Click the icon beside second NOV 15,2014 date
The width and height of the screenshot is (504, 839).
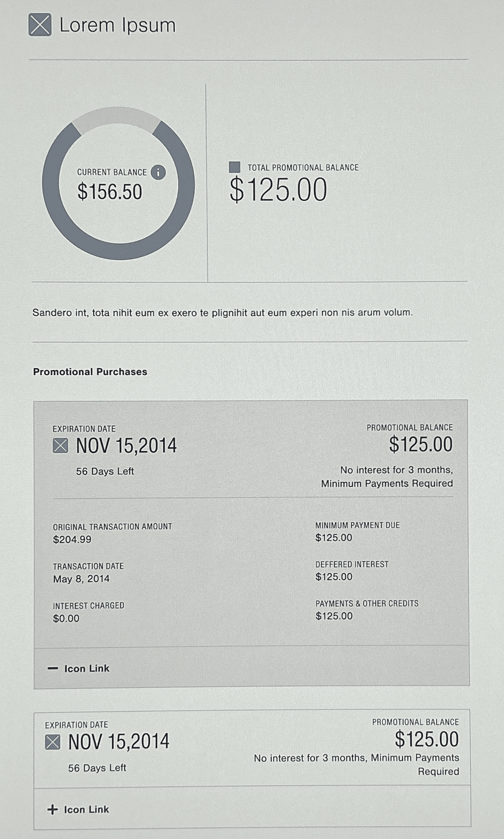[53, 742]
